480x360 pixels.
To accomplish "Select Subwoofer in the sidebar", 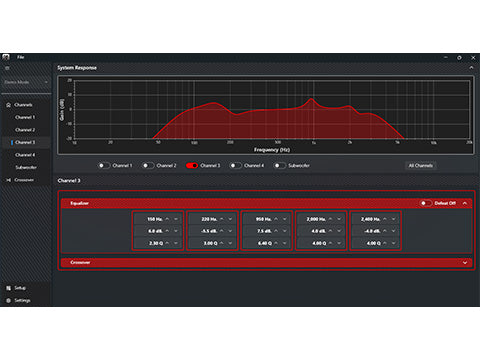I will (x=26, y=167).
